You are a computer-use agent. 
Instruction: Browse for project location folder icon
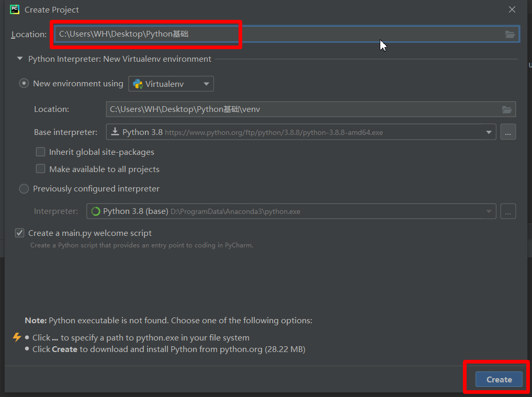(510, 35)
